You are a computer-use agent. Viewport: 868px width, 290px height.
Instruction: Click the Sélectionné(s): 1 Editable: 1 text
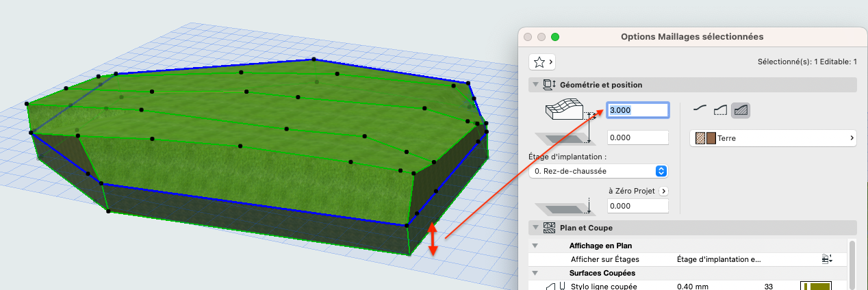click(x=807, y=62)
